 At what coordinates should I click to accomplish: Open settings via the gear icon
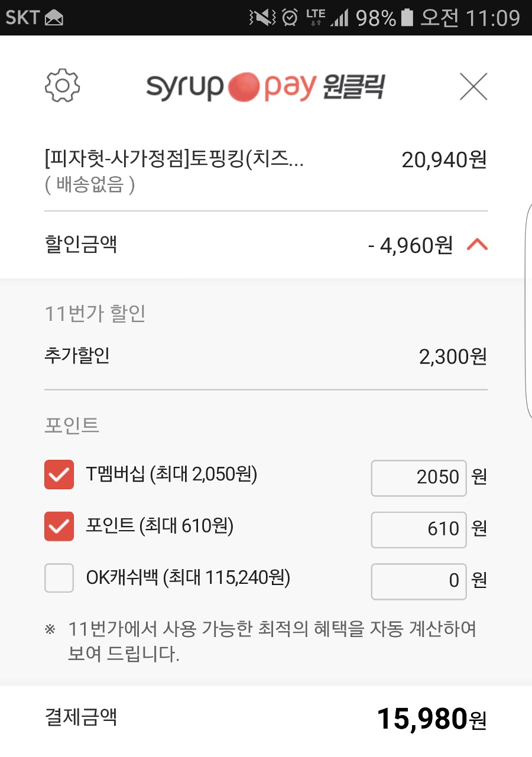pos(62,86)
